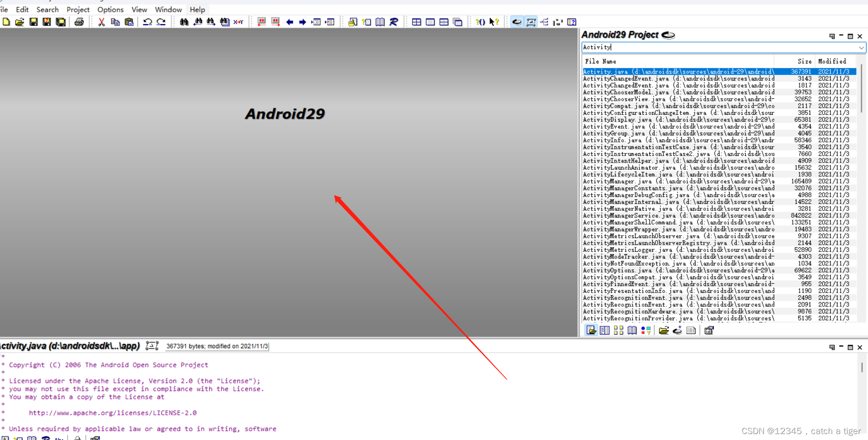Select ActivityManagerService.java in the file list
The height and width of the screenshot is (440, 868).
click(x=719, y=215)
